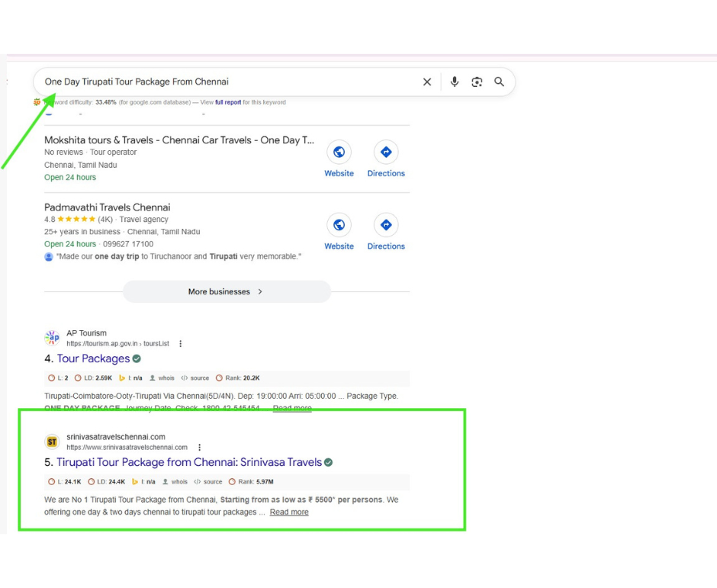
Task: Get Directions to Padmavathi Travels Chennai
Action: (x=386, y=225)
